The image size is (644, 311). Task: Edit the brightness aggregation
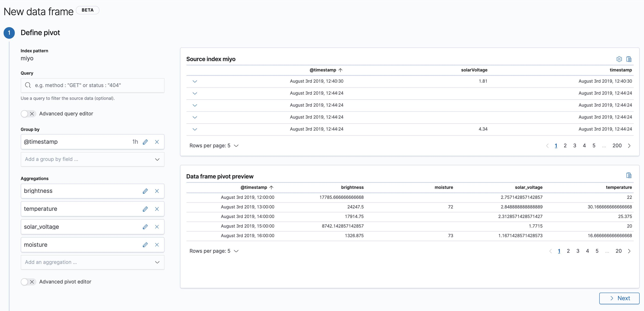145,191
